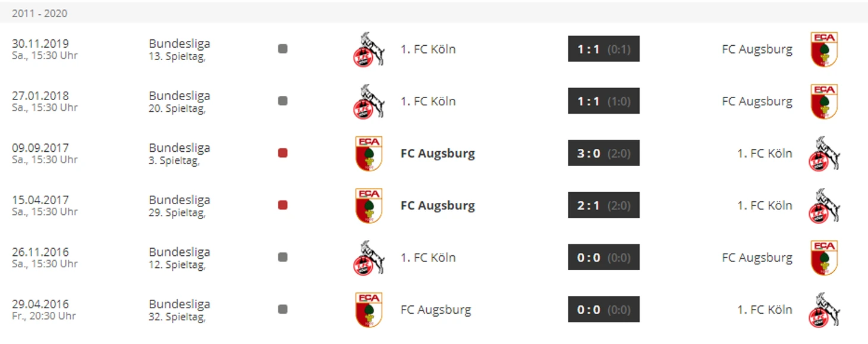Select bold FC Augsburg name in 09.09.2017 row
The image size is (868, 344).
[x=438, y=154]
